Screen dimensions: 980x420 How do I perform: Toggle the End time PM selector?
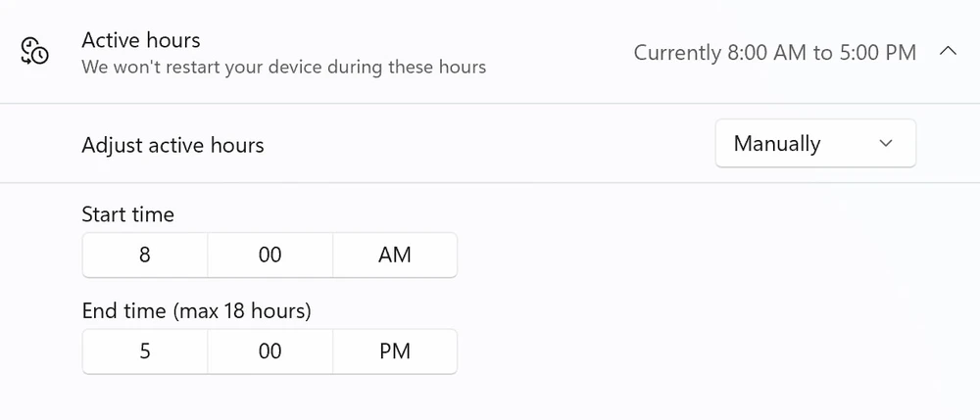pyautogui.click(x=395, y=351)
